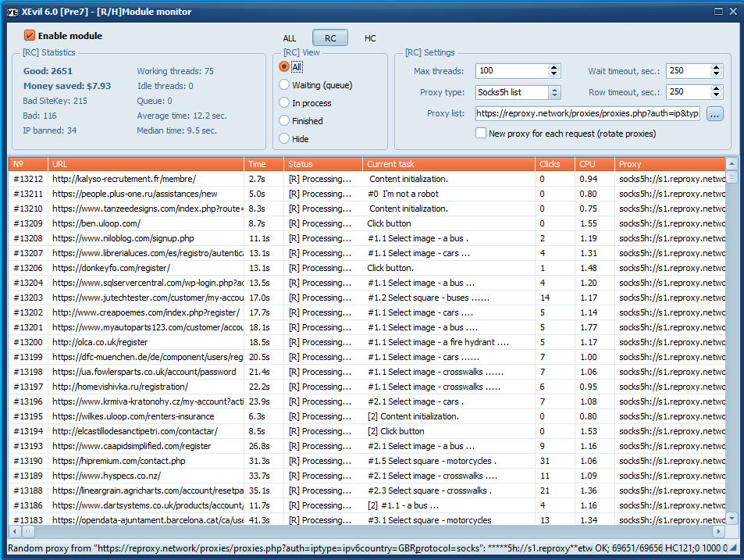
Task: Select the Waiting (queue) radio option
Action: (285, 85)
